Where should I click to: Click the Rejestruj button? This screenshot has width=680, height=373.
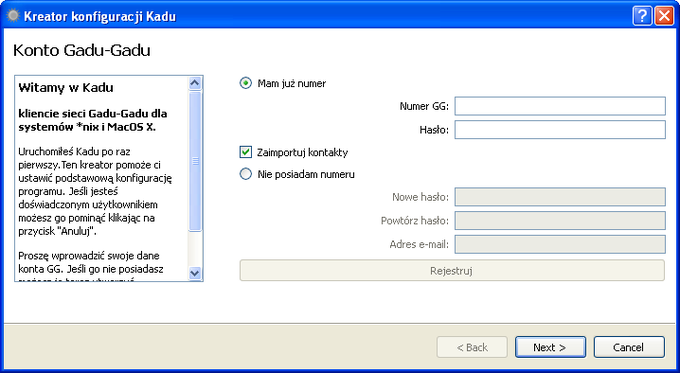[x=452, y=271]
